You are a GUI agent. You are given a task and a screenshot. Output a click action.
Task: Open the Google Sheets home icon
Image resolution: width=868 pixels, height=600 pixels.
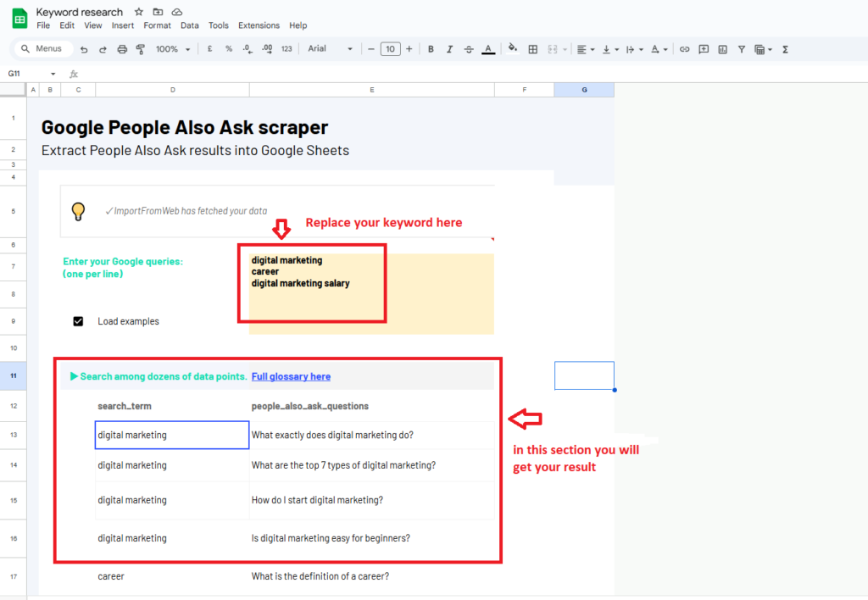click(20, 19)
